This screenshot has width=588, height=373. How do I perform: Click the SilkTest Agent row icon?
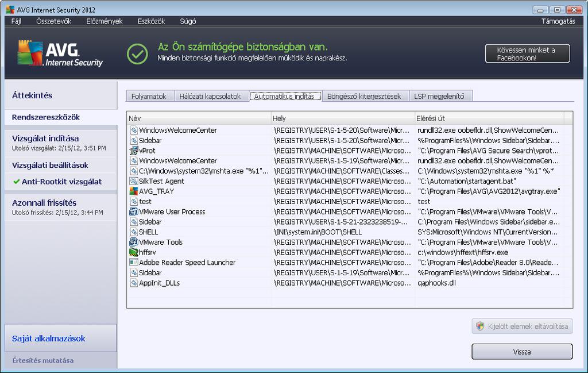click(133, 181)
